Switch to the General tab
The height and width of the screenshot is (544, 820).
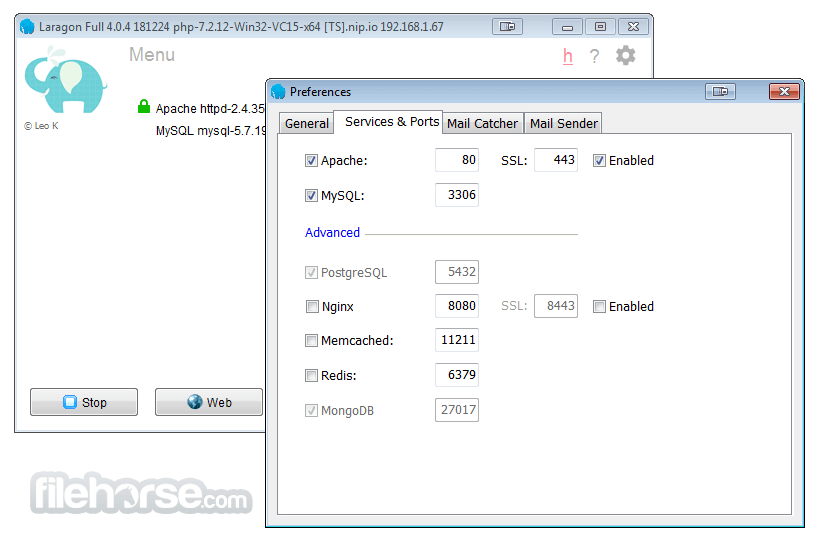(306, 123)
